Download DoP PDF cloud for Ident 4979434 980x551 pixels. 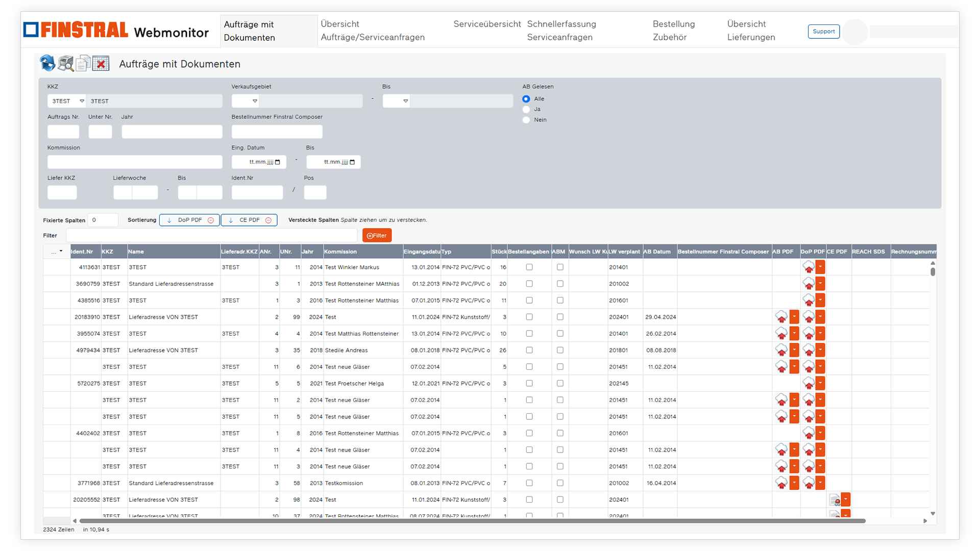click(x=808, y=350)
